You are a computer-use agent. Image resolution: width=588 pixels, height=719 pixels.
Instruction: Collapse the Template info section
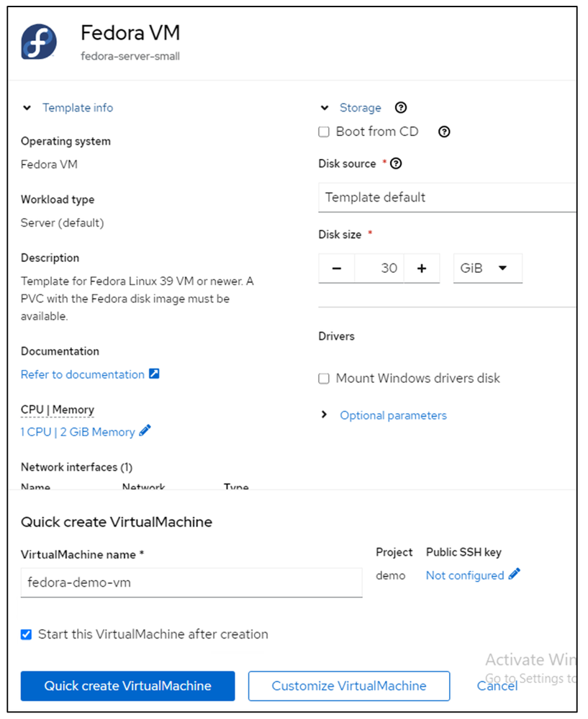point(27,108)
